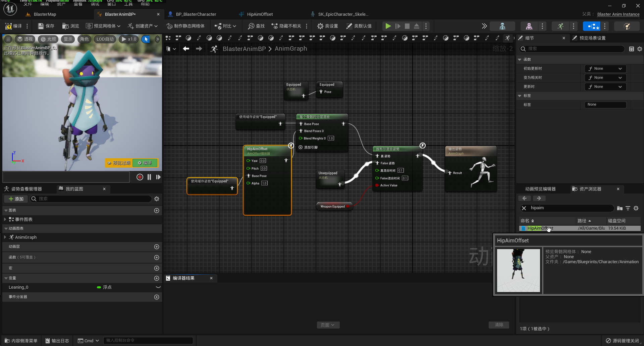The width and height of the screenshot is (644, 346).
Task: Click graph navigate forward arrow
Action: (x=199, y=49)
